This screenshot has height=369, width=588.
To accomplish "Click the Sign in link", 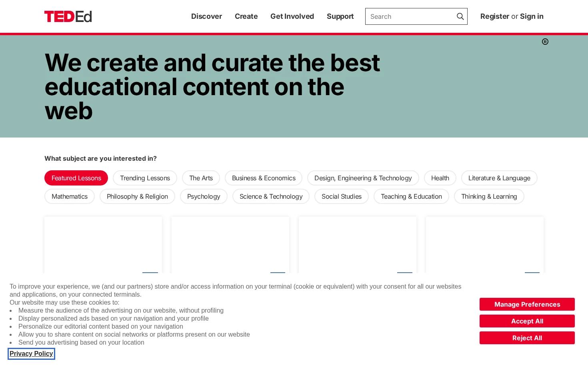I will click(x=532, y=16).
